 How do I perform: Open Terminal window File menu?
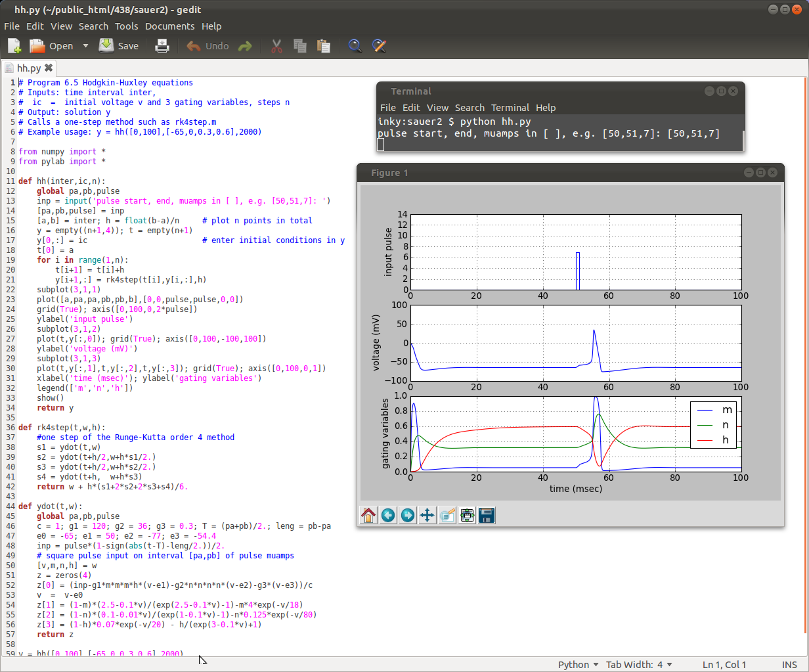click(x=388, y=108)
